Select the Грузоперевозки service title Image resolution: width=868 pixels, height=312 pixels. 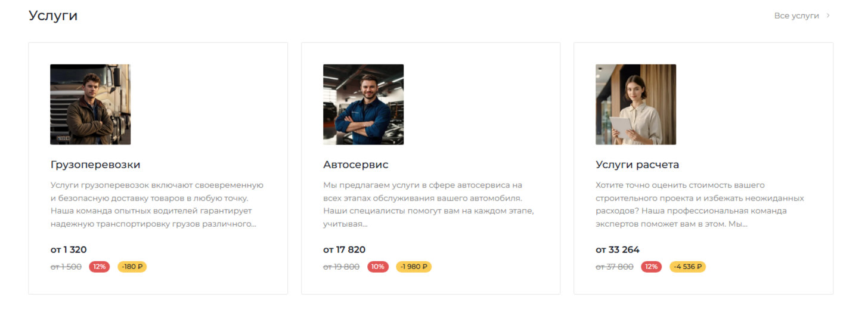pyautogui.click(x=95, y=165)
